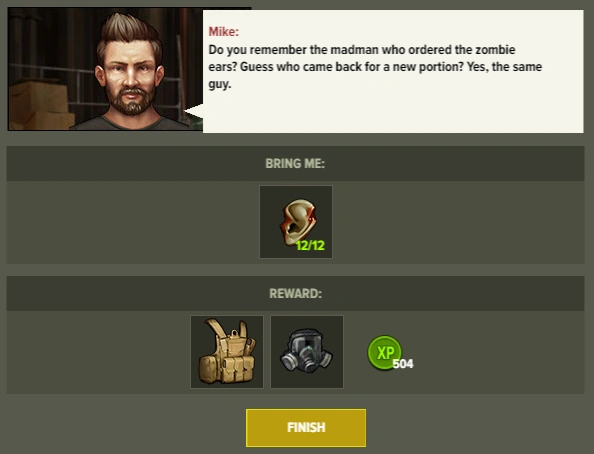The image size is (594, 454).
Task: Click the BRING ME header bar
Action: [295, 163]
